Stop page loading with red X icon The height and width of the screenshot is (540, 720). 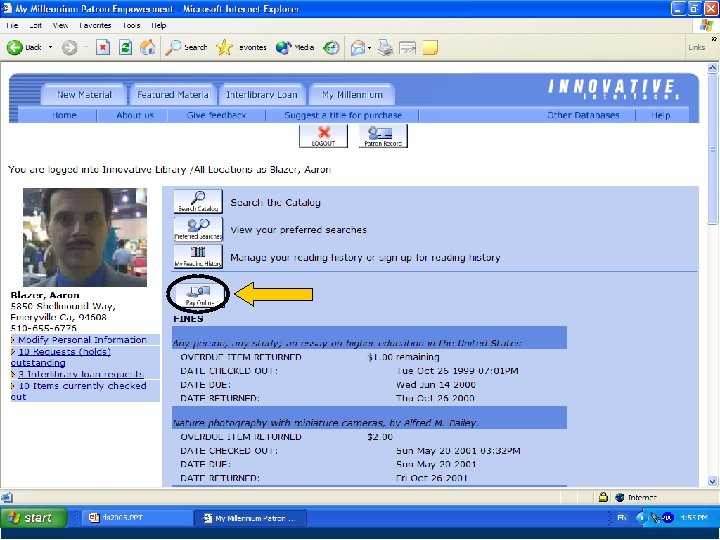(103, 47)
